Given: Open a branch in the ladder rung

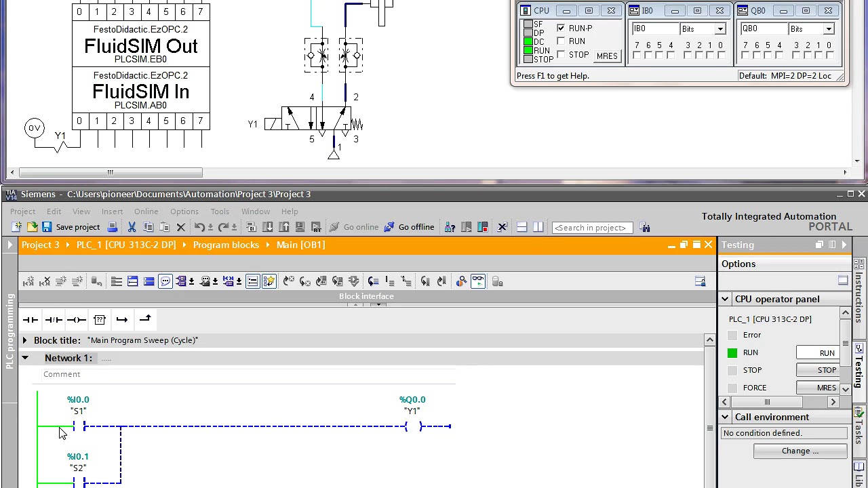Looking at the screenshot, I should 122,320.
